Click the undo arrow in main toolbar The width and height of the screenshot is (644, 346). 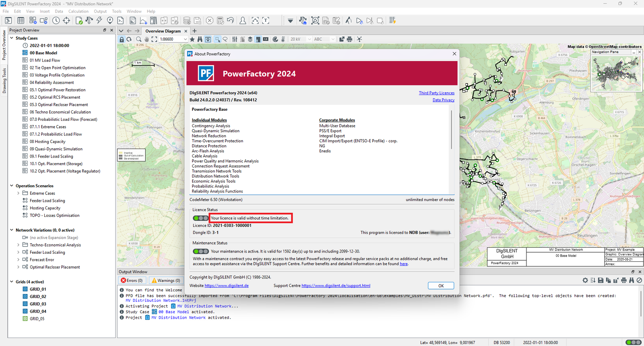[x=231, y=21]
